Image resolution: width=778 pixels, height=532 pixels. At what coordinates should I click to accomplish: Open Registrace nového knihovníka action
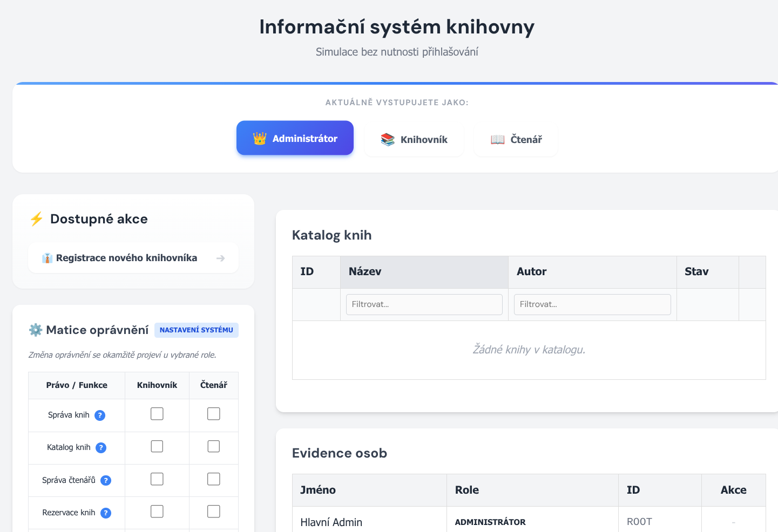[133, 258]
